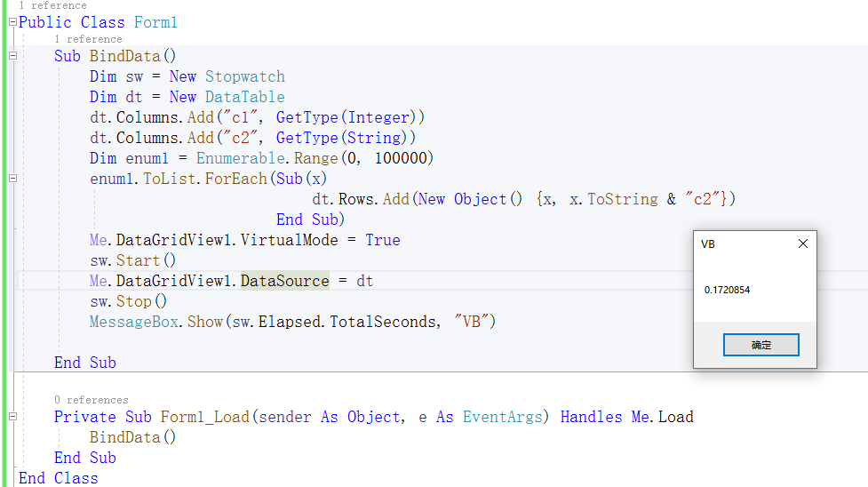The width and height of the screenshot is (868, 487).
Task: Click the VB title of the message box
Action: [x=708, y=244]
